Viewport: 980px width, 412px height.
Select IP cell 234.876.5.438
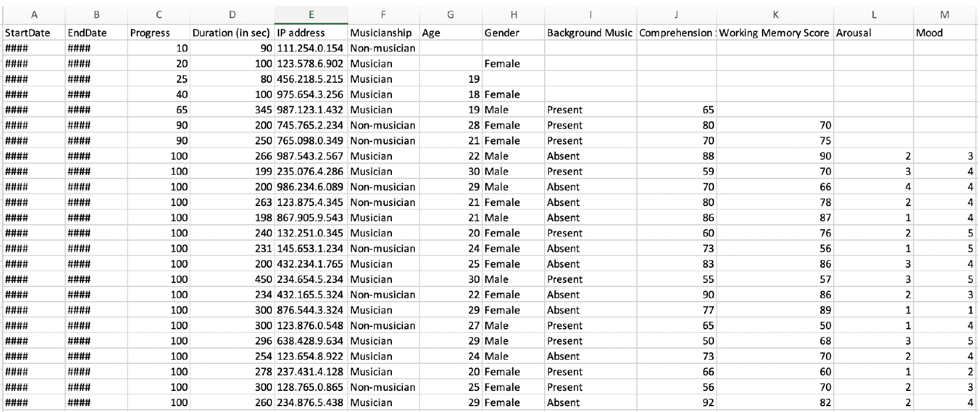click(311, 403)
